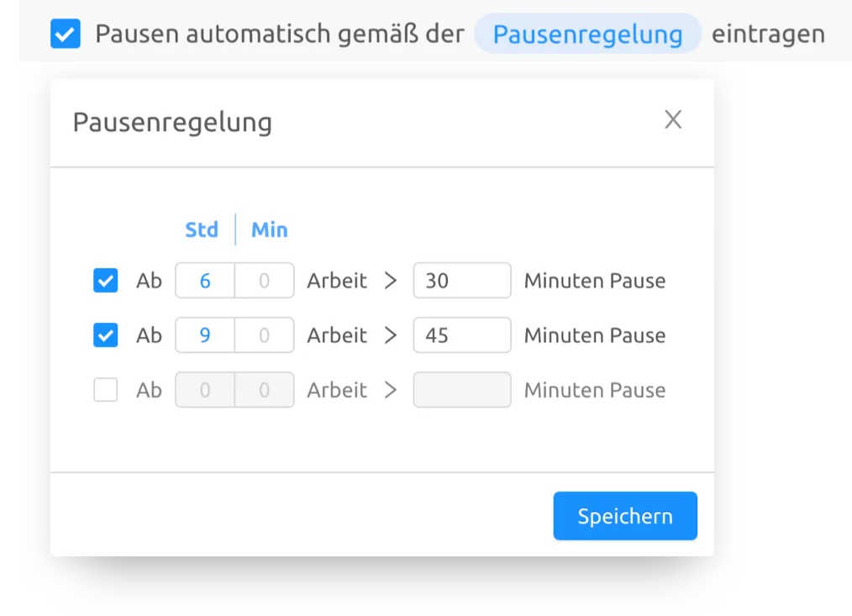Open the Pausenregelung link
852x616 pixels.
coord(587,34)
